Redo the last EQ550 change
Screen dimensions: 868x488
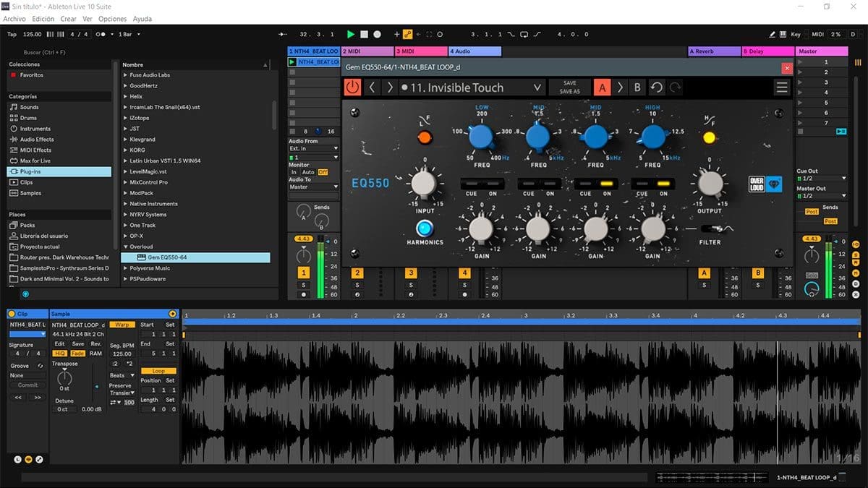tap(675, 87)
